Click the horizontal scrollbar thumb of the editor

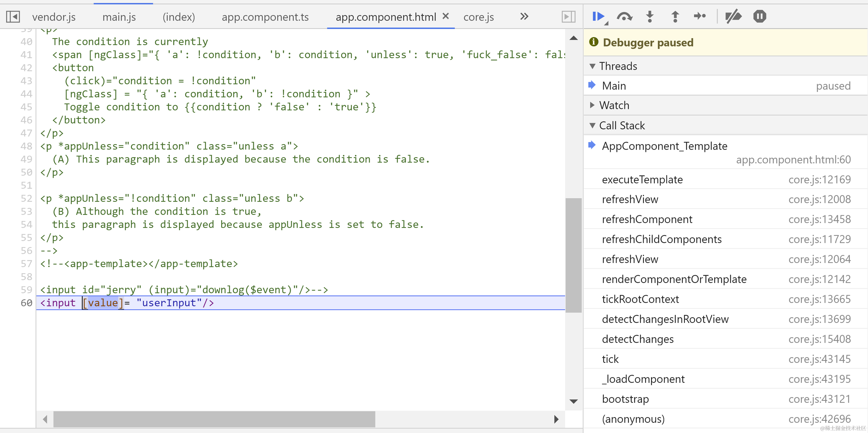coord(214,419)
